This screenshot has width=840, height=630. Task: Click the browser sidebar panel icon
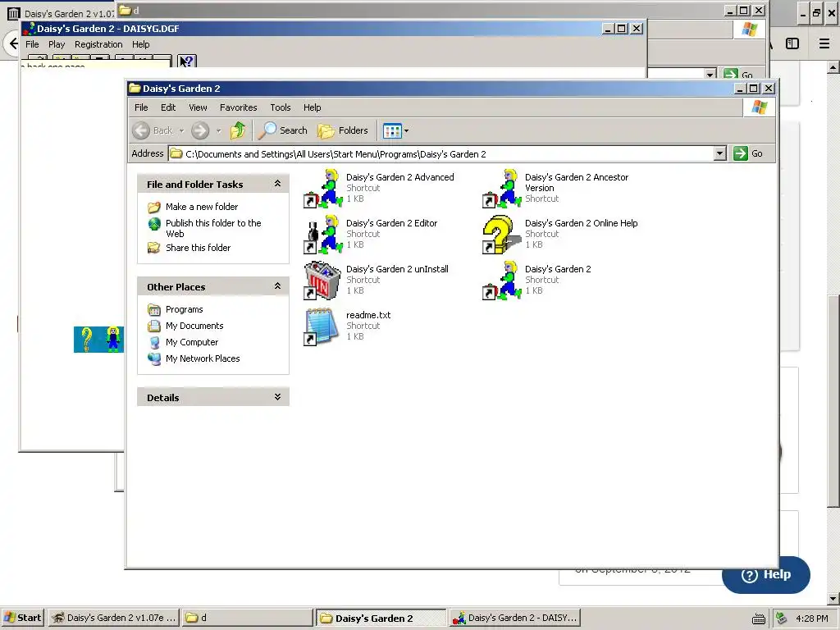click(x=792, y=43)
